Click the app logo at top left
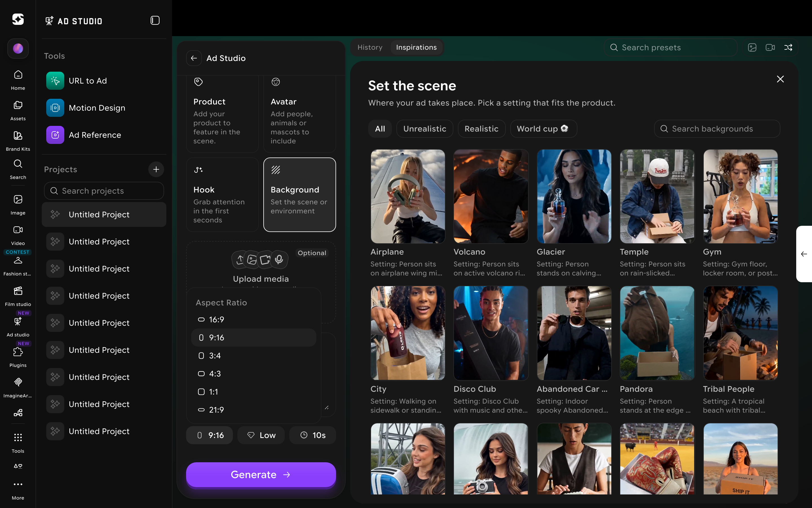 18,19
